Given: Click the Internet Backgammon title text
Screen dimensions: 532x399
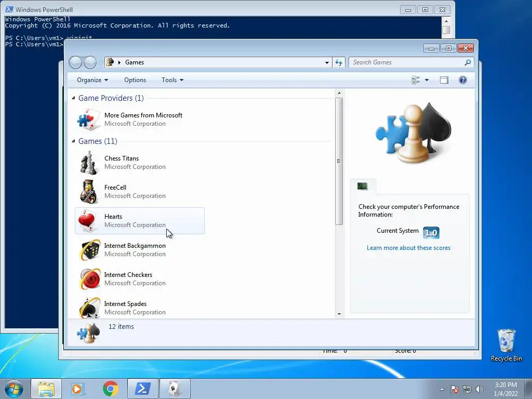Looking at the screenshot, I should [135, 246].
